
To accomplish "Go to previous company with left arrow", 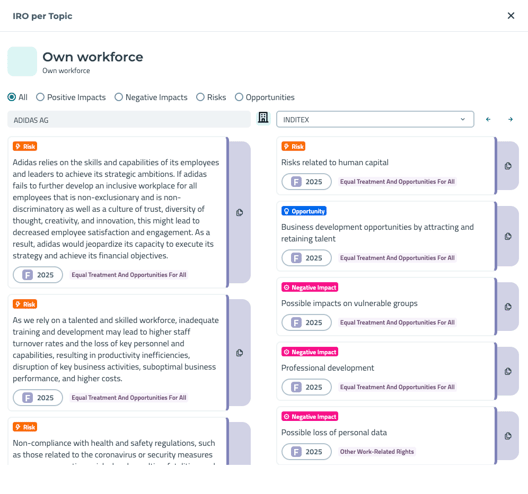I will click(488, 119).
